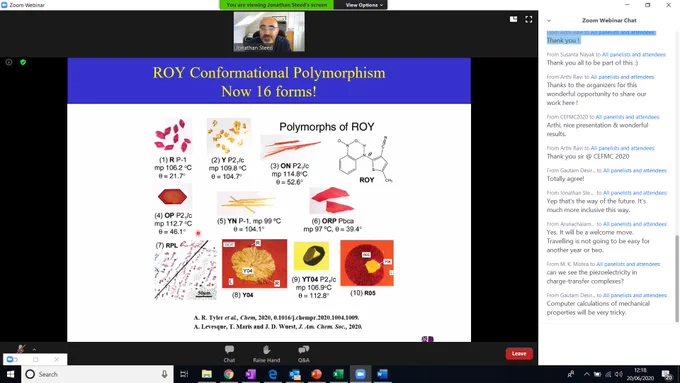Restore down the Zoom Webinar window
Screen dimensions: 680x383
tap(647, 5)
